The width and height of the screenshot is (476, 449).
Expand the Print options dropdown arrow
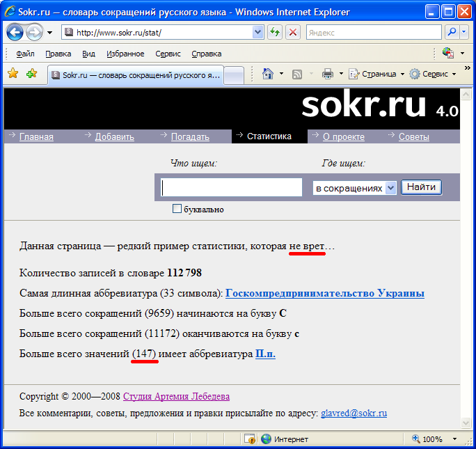pyautogui.click(x=341, y=74)
